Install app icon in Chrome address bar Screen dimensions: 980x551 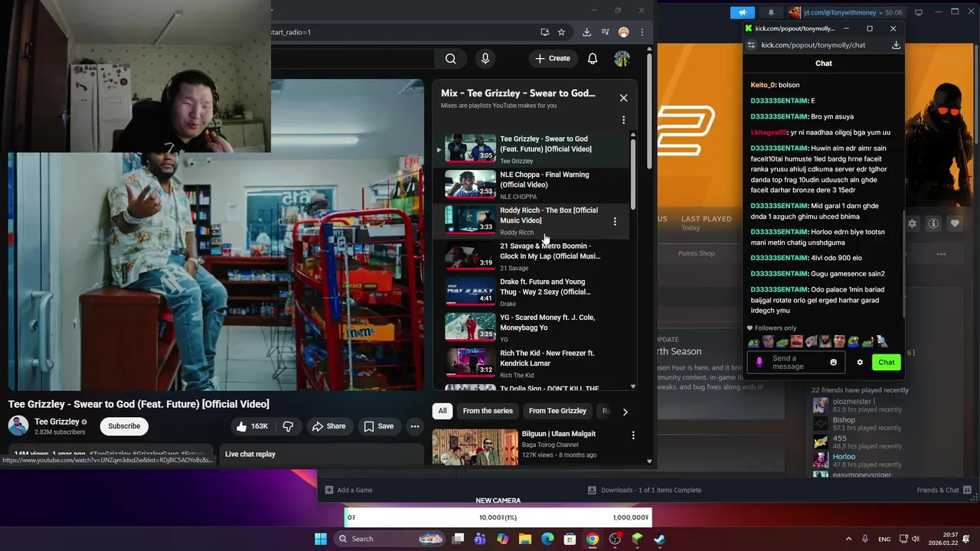click(x=544, y=32)
